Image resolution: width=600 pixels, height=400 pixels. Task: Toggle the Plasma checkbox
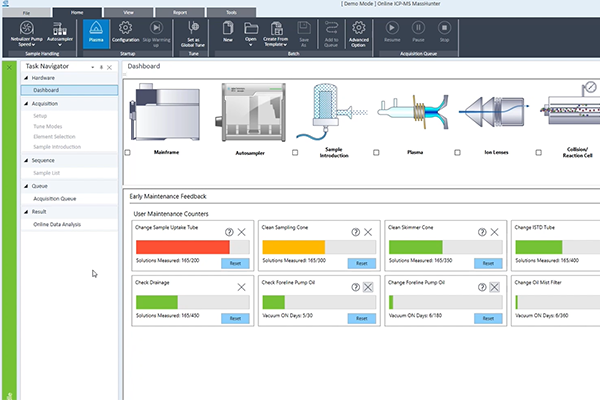(376, 152)
